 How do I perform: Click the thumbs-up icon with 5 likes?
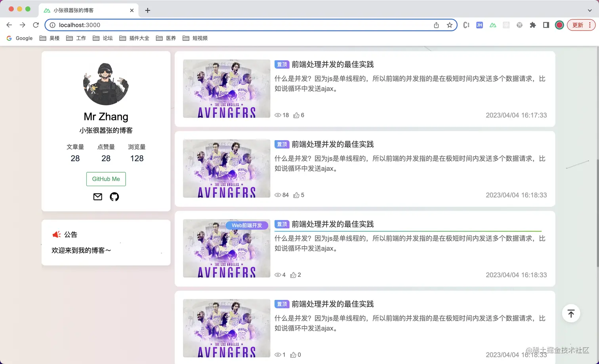[296, 195]
